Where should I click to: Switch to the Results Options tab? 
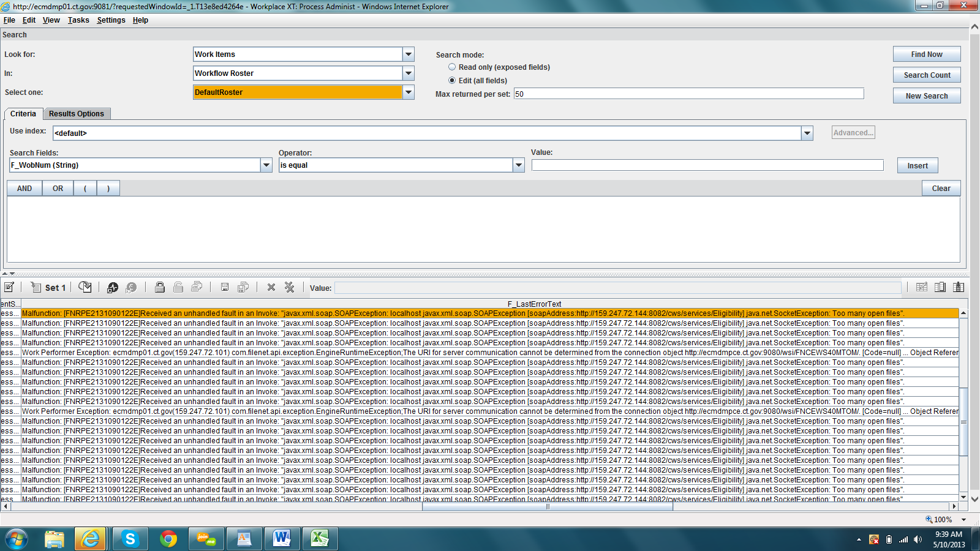tap(76, 113)
